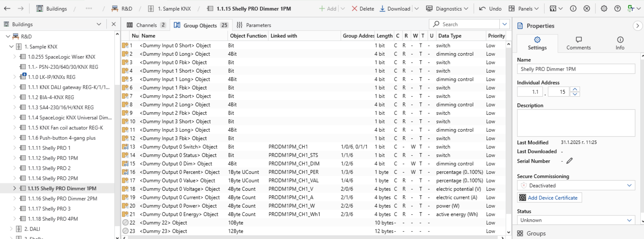This screenshot has width=644, height=239.
Task: Click the Add Device Certificate link
Action: (552, 198)
